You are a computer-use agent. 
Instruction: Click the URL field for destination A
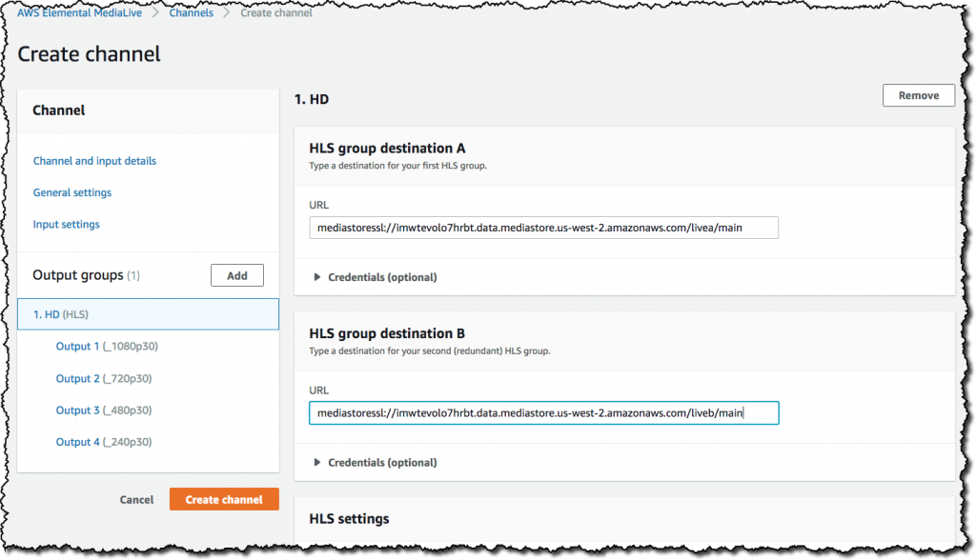click(543, 228)
